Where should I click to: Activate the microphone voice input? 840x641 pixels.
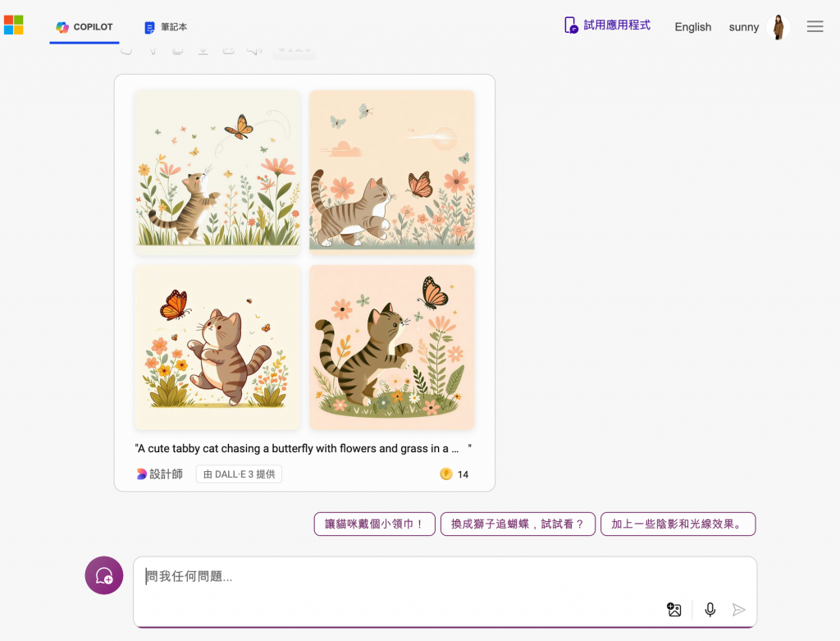[710, 609]
